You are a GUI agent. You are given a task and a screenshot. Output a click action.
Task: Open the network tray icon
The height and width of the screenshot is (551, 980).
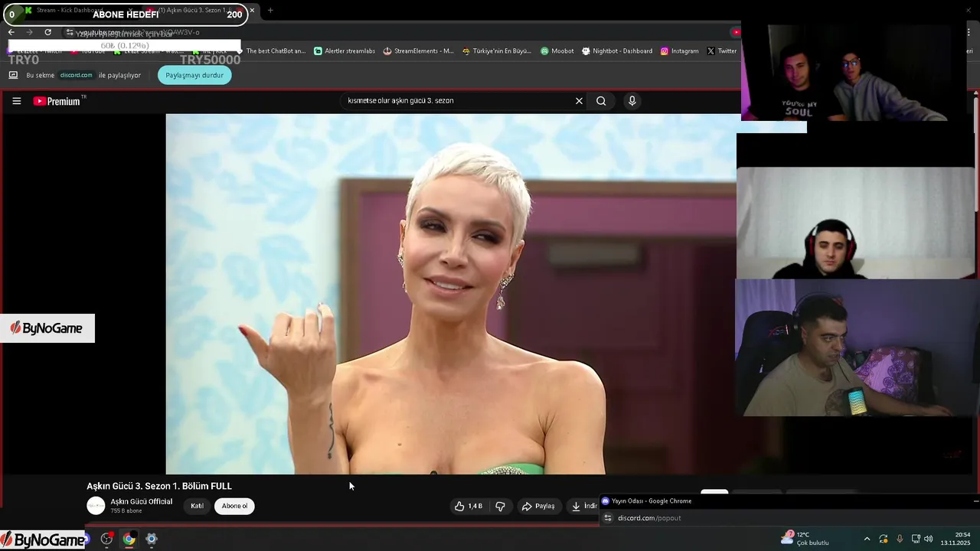916,539
